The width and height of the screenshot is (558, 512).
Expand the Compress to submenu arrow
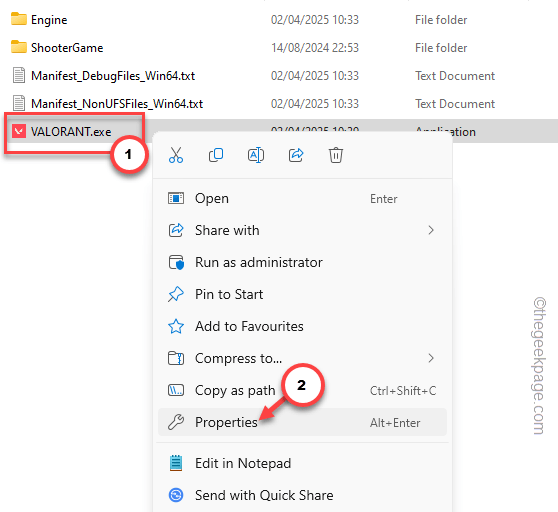(431, 358)
